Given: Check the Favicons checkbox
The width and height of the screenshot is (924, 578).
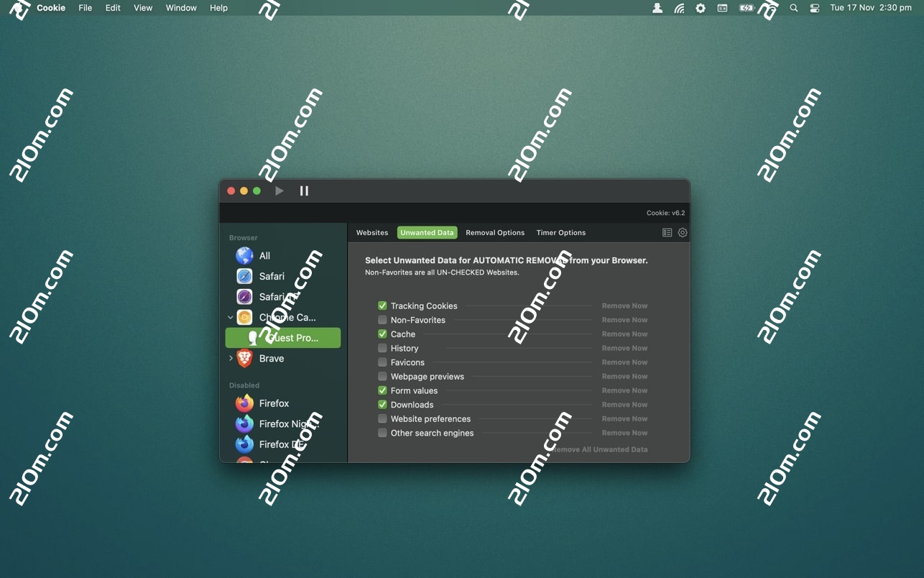Looking at the screenshot, I should click(x=382, y=362).
